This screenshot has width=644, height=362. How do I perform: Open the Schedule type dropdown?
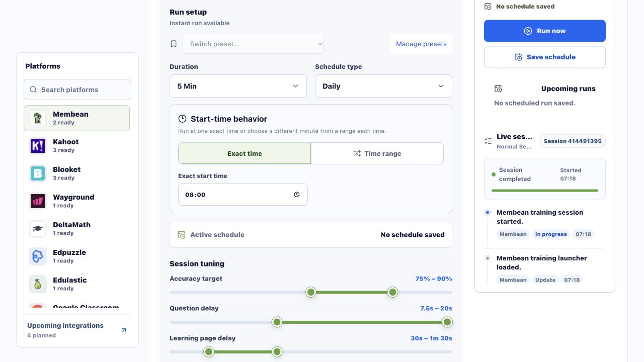point(383,86)
